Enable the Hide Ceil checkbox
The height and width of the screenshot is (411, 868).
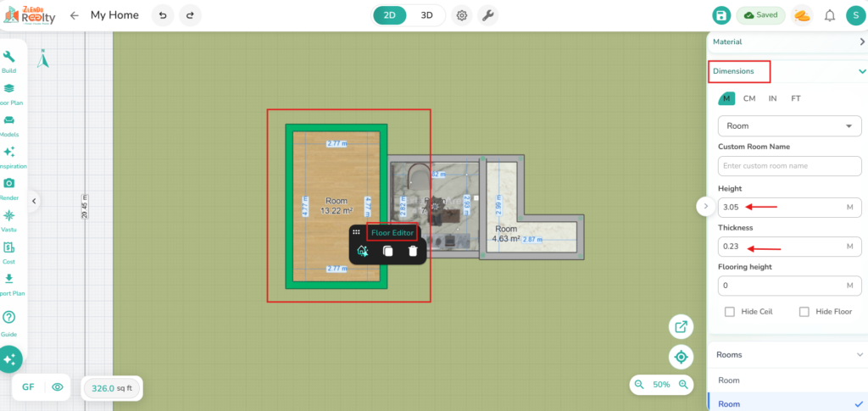730,312
